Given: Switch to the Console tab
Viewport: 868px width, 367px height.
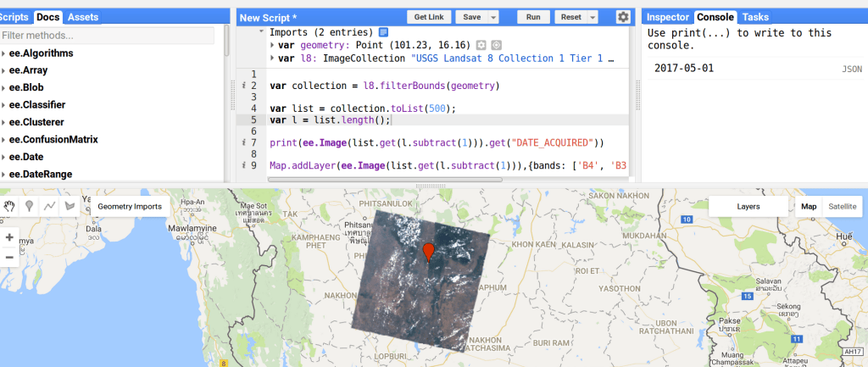Looking at the screenshot, I should (x=715, y=17).
